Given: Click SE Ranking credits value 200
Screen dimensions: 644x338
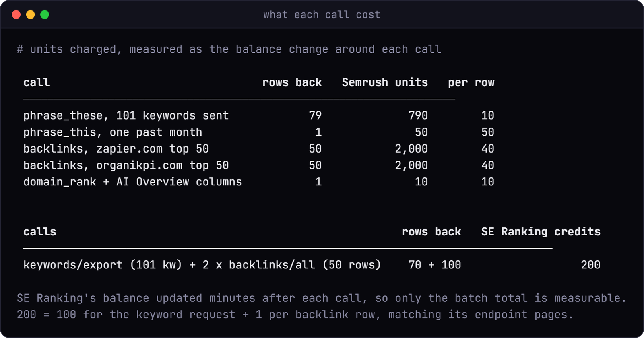Looking at the screenshot, I should coord(591,265).
